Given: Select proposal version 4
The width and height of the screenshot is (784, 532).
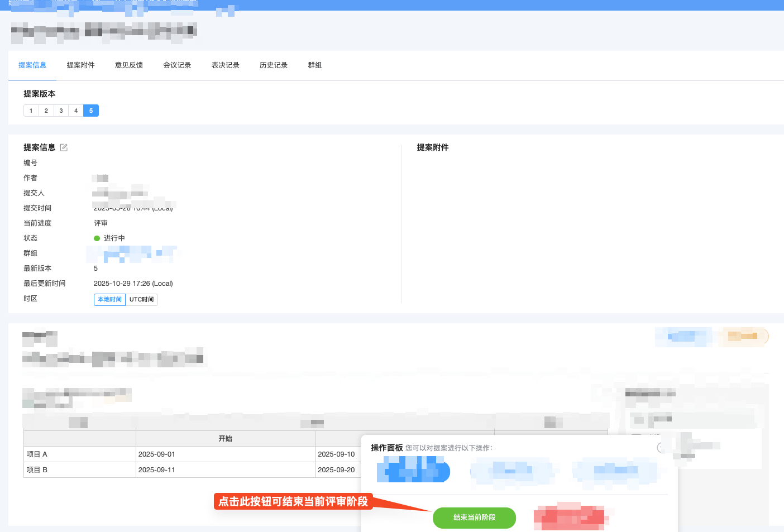Looking at the screenshot, I should [x=76, y=110].
